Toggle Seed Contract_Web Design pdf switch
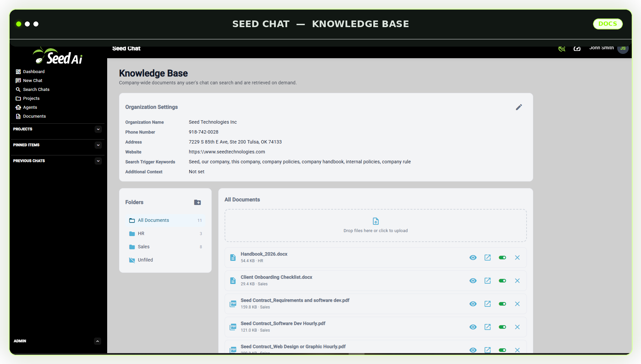Viewport: 641px width, 364px height. [502, 350]
